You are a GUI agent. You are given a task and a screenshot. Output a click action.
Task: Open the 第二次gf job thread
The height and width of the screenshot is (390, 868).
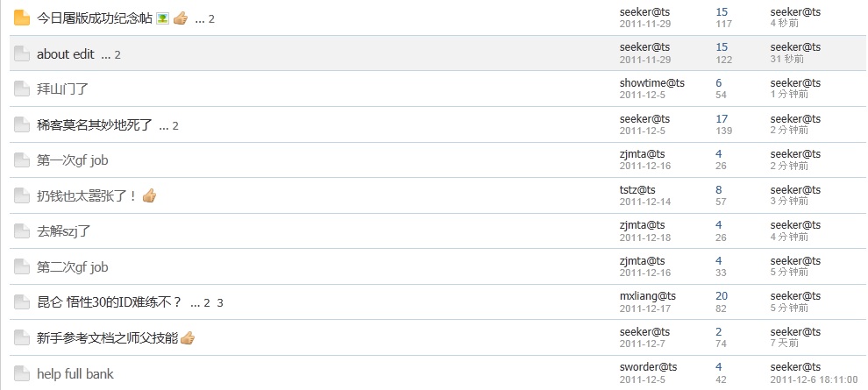click(73, 267)
